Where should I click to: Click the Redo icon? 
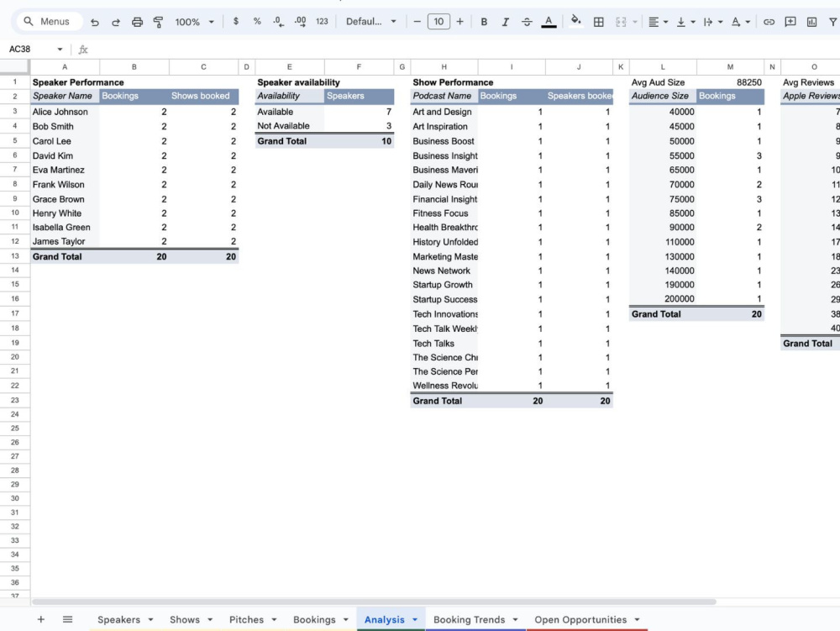click(x=116, y=22)
